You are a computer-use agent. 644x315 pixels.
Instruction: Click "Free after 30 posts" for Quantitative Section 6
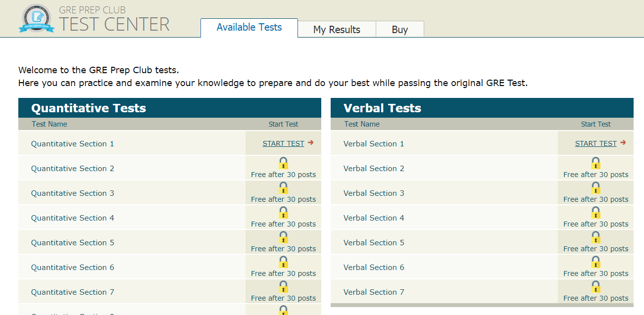pos(283,273)
